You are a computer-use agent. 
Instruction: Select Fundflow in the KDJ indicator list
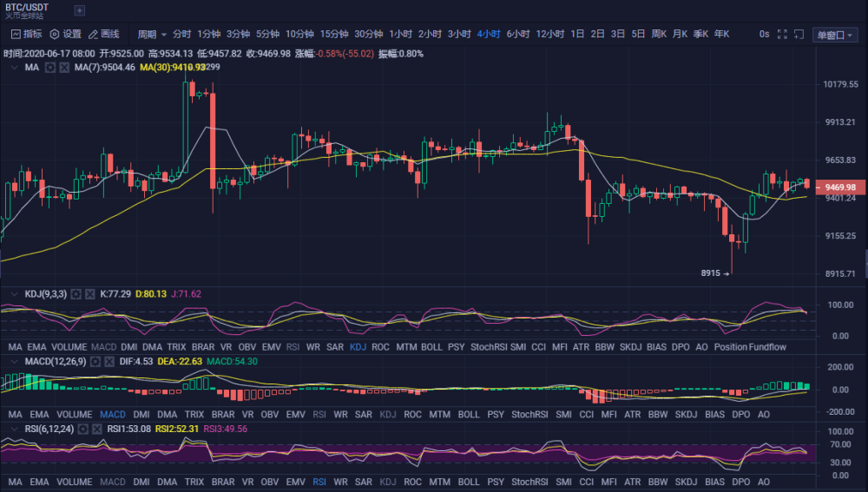coord(768,347)
